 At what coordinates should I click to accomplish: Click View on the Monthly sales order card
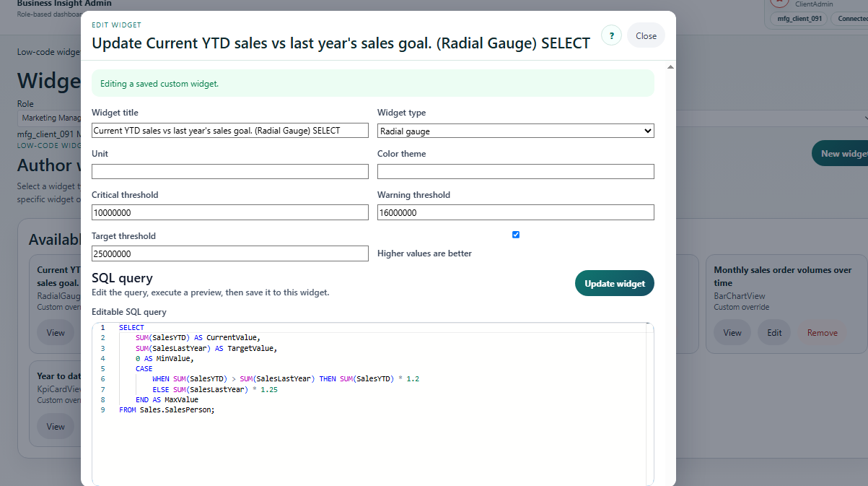click(x=732, y=333)
